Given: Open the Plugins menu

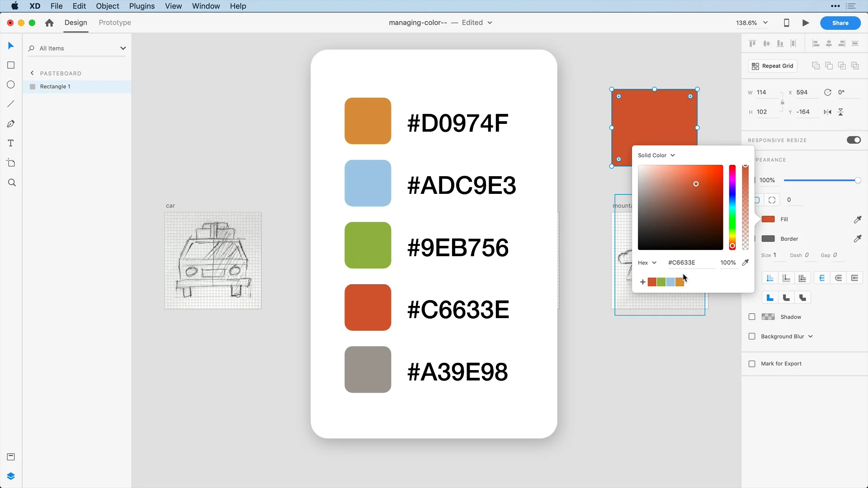Looking at the screenshot, I should 142,6.
